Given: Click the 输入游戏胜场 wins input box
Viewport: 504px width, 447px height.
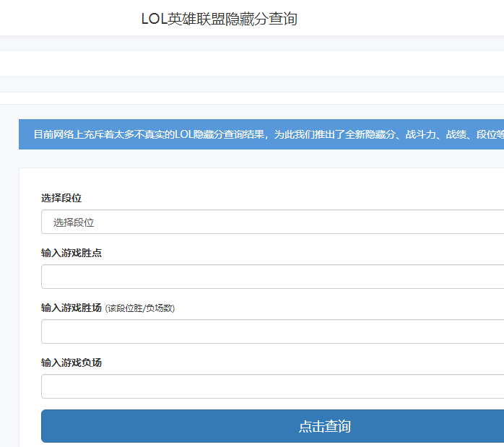Looking at the screenshot, I should click(x=272, y=331).
